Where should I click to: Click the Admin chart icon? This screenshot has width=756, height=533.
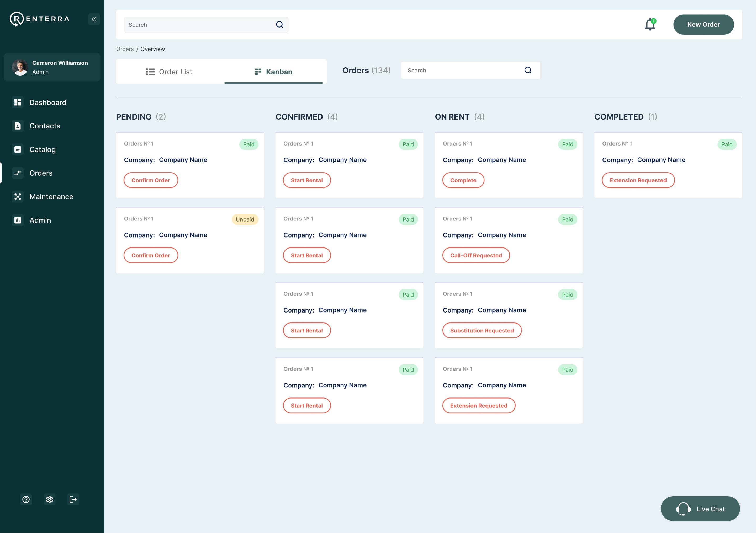(x=18, y=220)
